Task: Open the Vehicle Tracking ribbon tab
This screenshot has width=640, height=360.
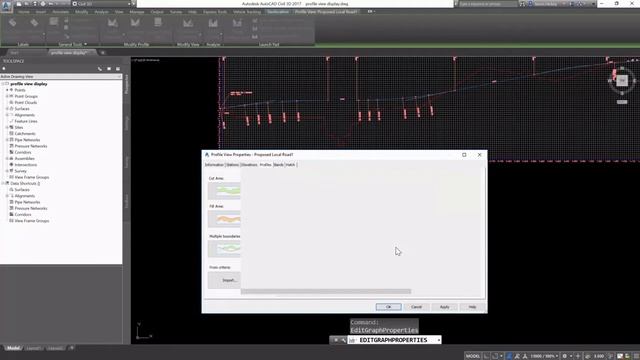Action: 247,12
